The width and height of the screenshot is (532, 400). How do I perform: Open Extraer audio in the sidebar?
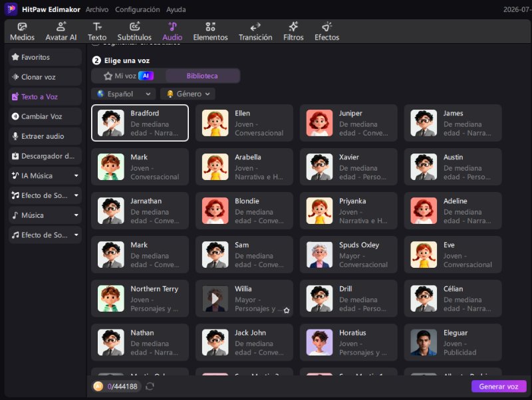pos(45,136)
